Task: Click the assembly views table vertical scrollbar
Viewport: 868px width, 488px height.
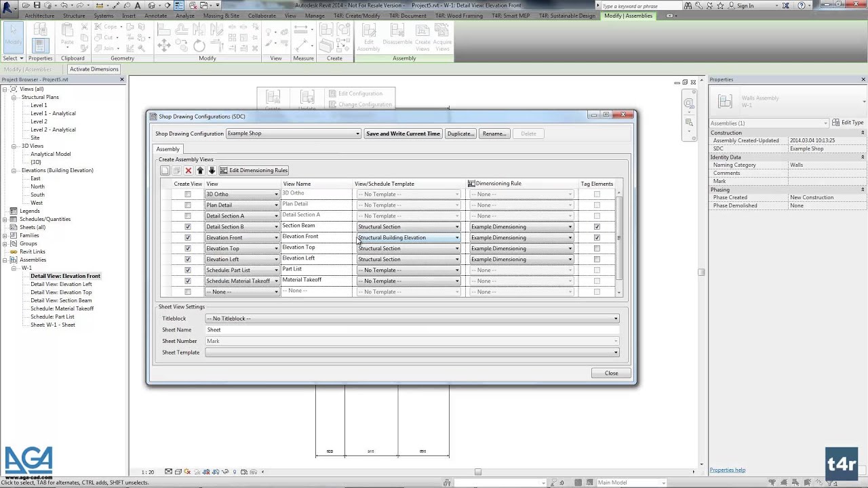Action: pyautogui.click(x=618, y=242)
